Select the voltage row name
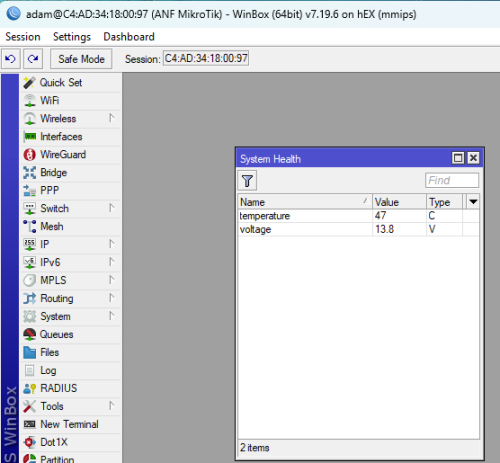 (x=255, y=230)
